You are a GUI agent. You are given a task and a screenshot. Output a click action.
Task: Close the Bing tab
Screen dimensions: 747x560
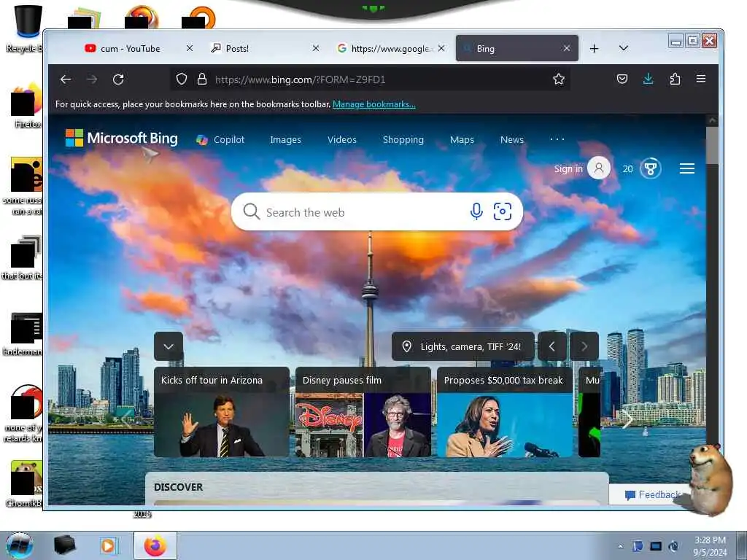pyautogui.click(x=566, y=48)
